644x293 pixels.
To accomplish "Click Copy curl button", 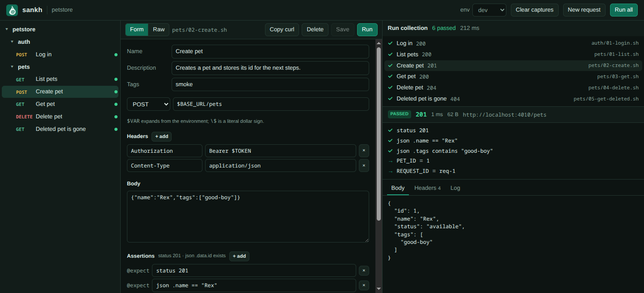I will tap(282, 29).
